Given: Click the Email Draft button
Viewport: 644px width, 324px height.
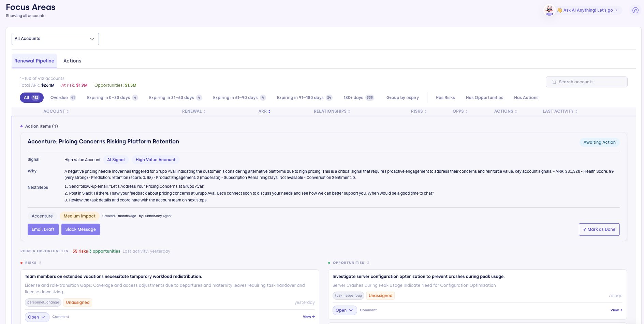Looking at the screenshot, I should coord(43,229).
